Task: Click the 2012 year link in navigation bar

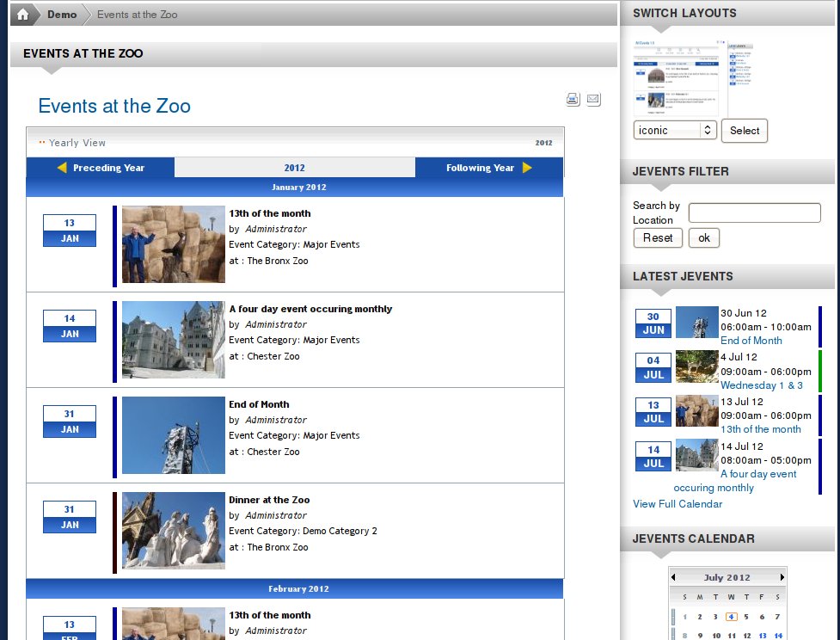Action: point(295,168)
